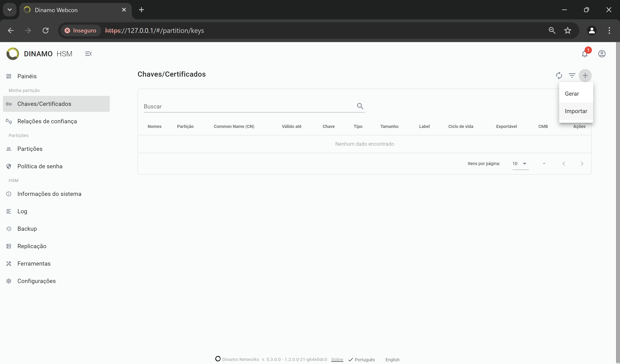Open the Backup page
620x364 pixels.
(56, 229)
